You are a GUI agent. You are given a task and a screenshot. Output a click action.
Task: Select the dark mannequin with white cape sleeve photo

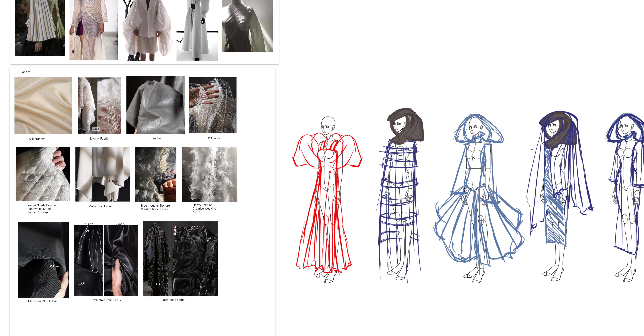[247, 26]
